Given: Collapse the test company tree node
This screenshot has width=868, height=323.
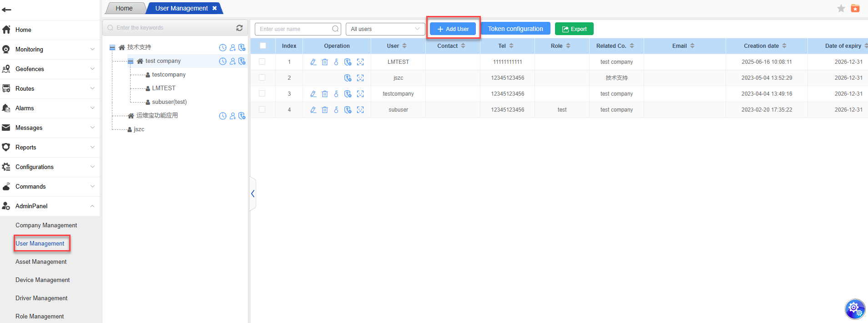Looking at the screenshot, I should [x=131, y=61].
